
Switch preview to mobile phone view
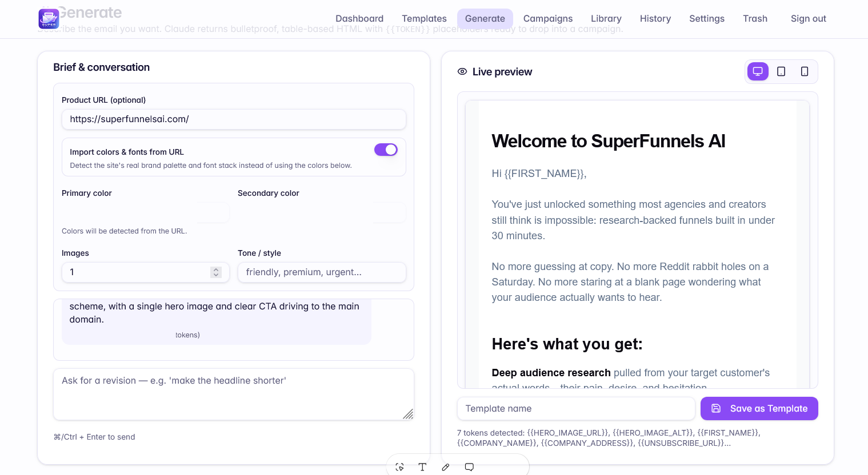click(x=805, y=71)
